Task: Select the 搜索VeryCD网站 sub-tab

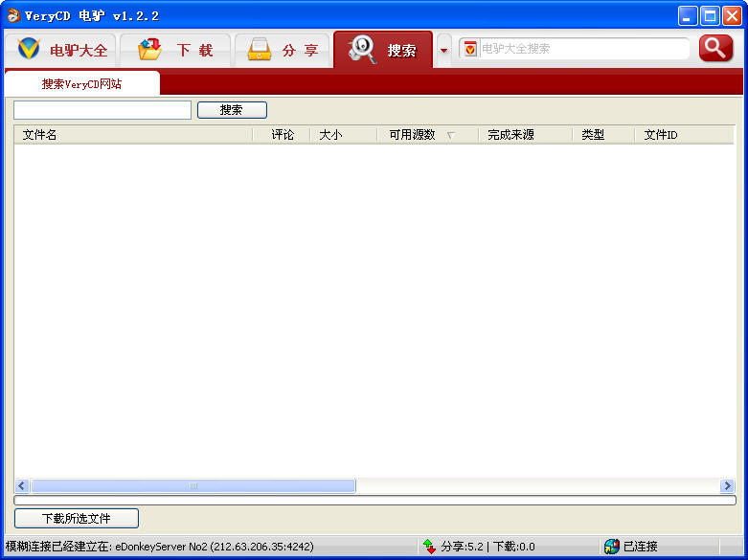Action: point(81,84)
